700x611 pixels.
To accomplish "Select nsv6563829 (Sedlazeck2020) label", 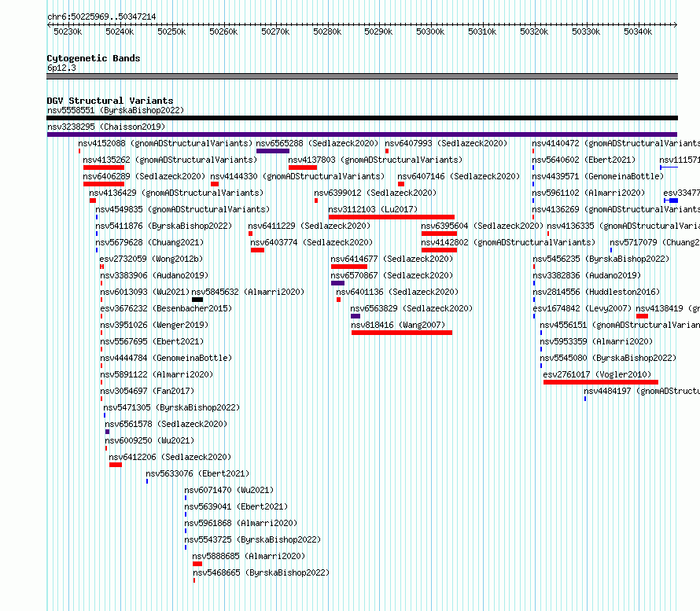I will 411,308.
